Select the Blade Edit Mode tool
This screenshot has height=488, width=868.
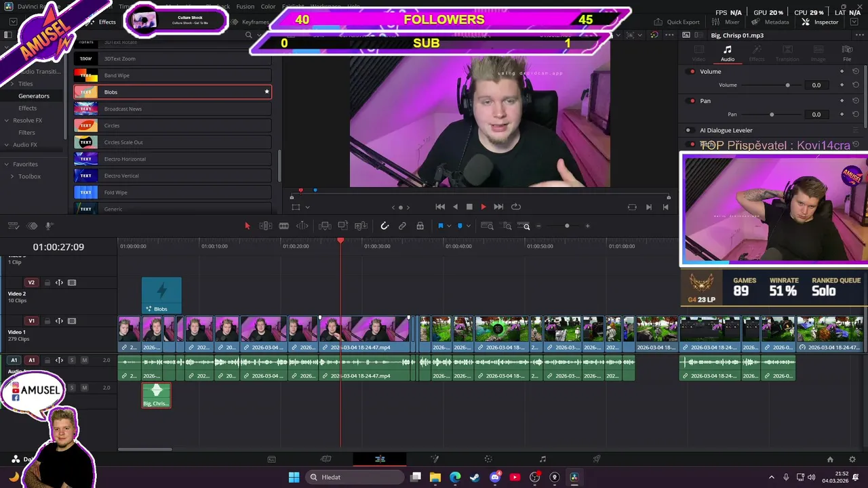302,226
